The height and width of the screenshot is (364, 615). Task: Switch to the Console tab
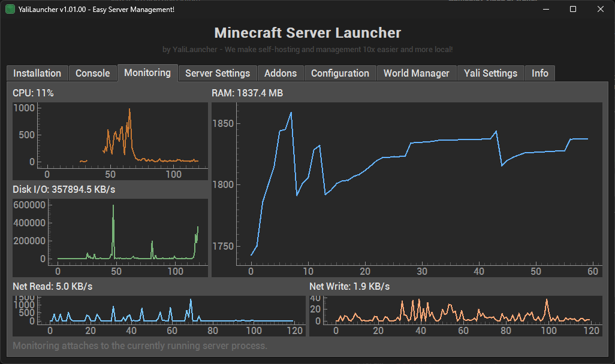tap(92, 73)
